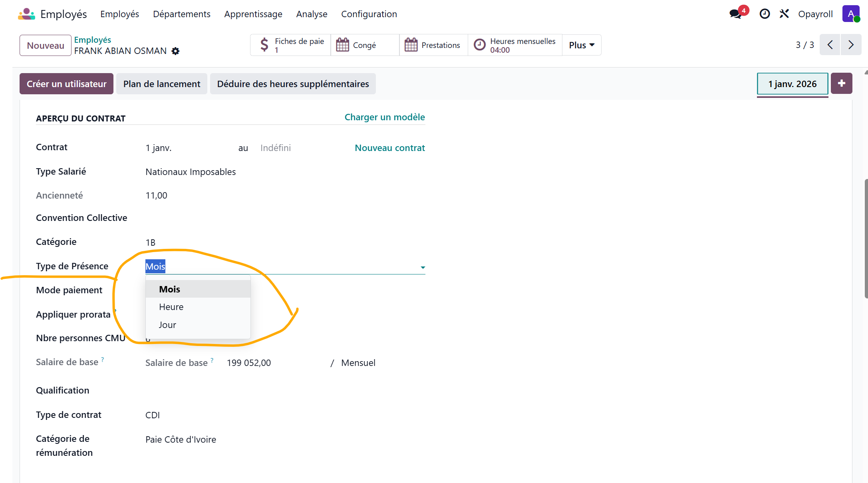Open the user avatar menu
Screen dimensions: 868x483
click(850, 14)
